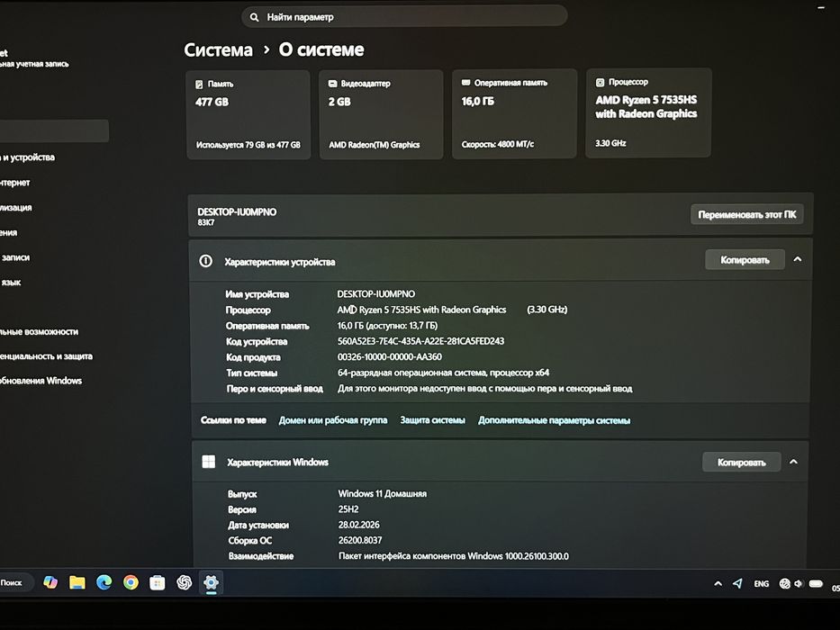The image size is (840, 630).
Task: Open Домен или рабочая группа link
Action: point(333,420)
